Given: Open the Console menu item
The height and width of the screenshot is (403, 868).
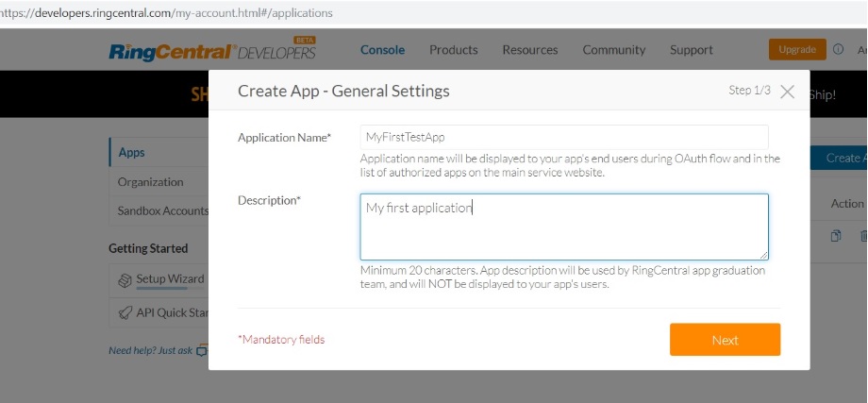Looking at the screenshot, I should (x=382, y=50).
